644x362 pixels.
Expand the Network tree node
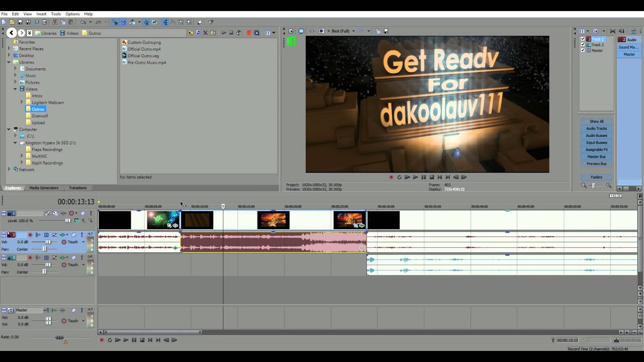click(x=9, y=169)
